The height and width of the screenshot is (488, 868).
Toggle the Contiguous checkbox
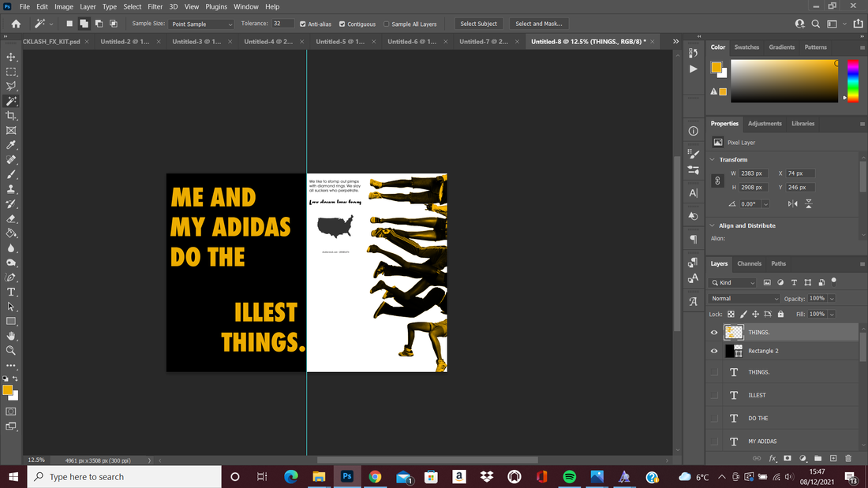[x=342, y=24]
